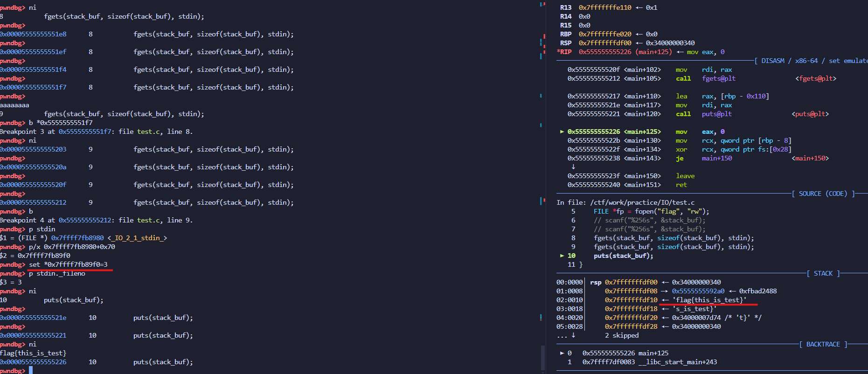868x374 pixels.
Task: Click the address 0x00005555555551e8 in the left terminal
Action: (33, 34)
